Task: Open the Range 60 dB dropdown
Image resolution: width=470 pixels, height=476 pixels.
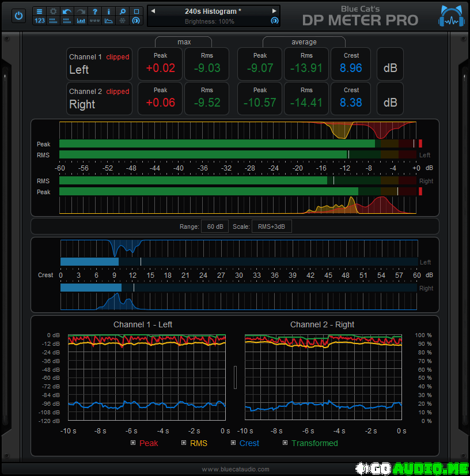Action: point(215,226)
